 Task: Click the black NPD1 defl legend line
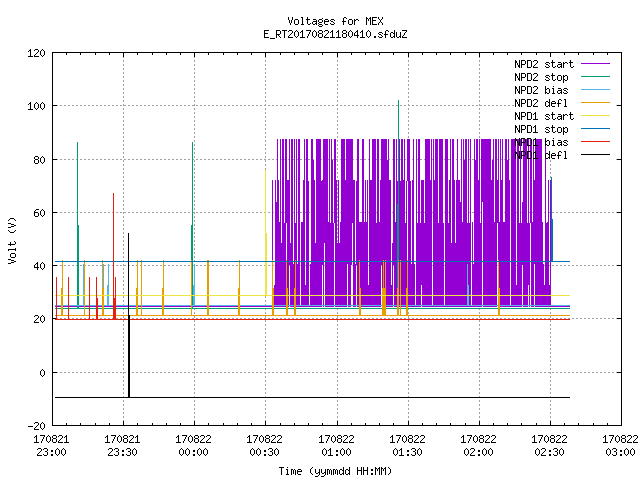click(595, 155)
